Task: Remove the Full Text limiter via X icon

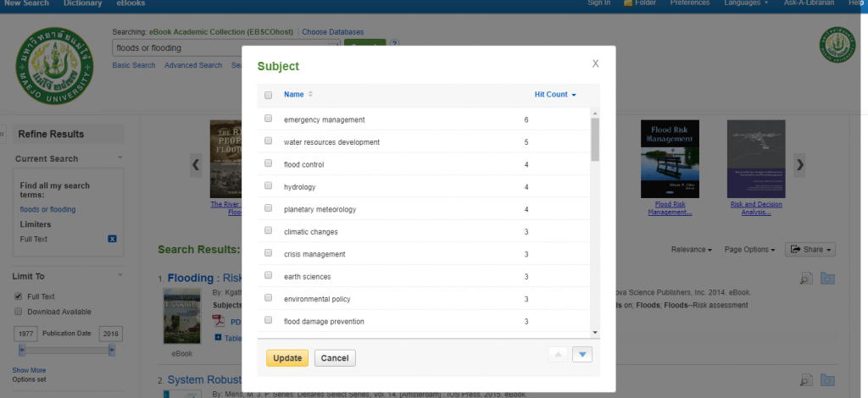Action: pos(113,239)
